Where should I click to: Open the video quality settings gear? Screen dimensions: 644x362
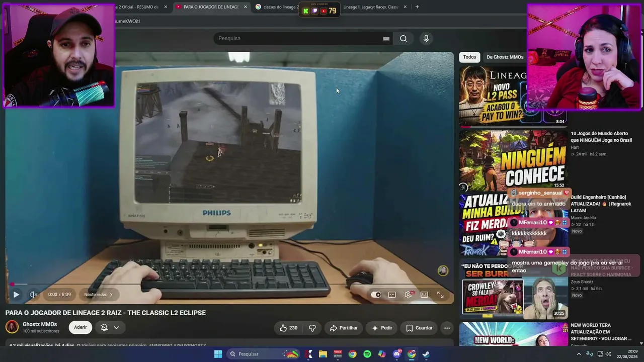(x=408, y=295)
